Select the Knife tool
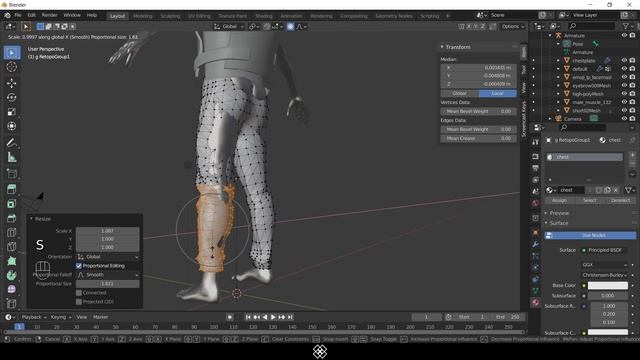Image resolution: width=640 pixels, height=360 pixels. pyautogui.click(x=12, y=247)
